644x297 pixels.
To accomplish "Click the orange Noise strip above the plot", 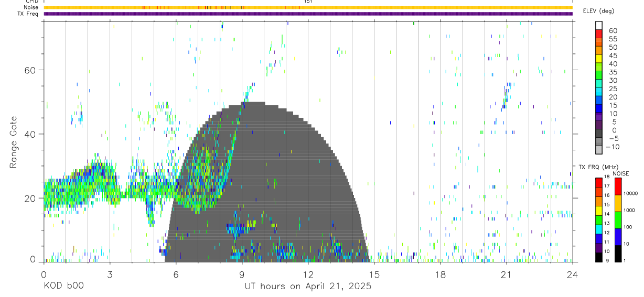I will [308, 7].
